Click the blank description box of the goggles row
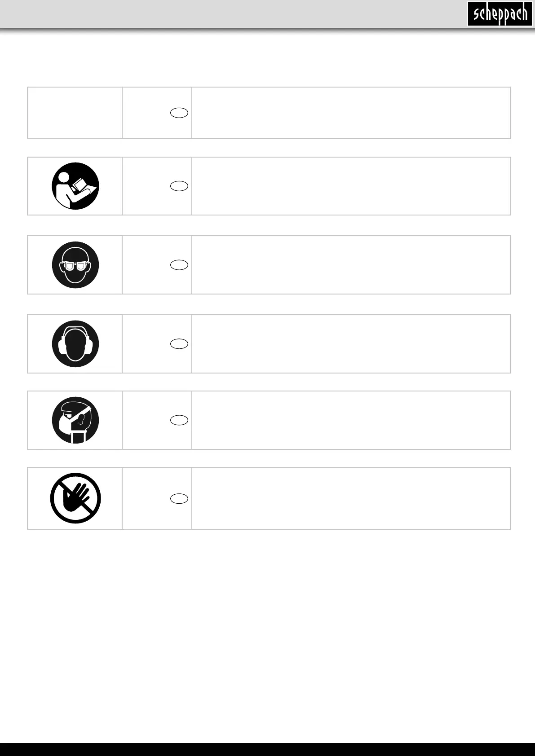The image size is (535, 756). pyautogui.click(x=351, y=265)
